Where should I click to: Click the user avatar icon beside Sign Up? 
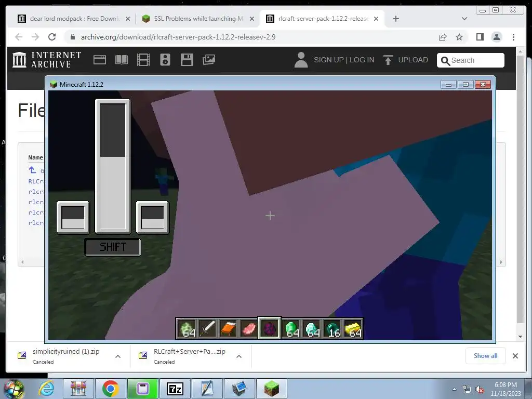click(x=301, y=60)
